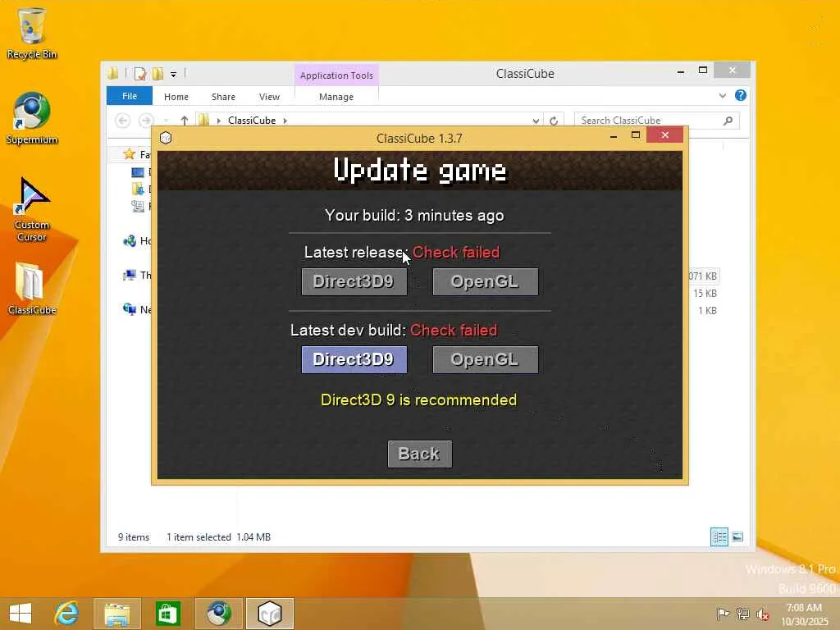Click the Explorer title bar folder icon
Viewport: 840px width, 630px height.
(x=113, y=73)
